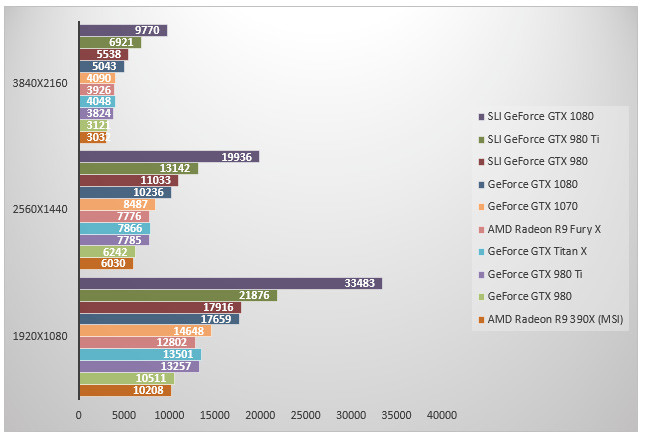The height and width of the screenshot is (438, 645).
Task: Click the 30000 value on the horizontal axis
Action: (351, 415)
